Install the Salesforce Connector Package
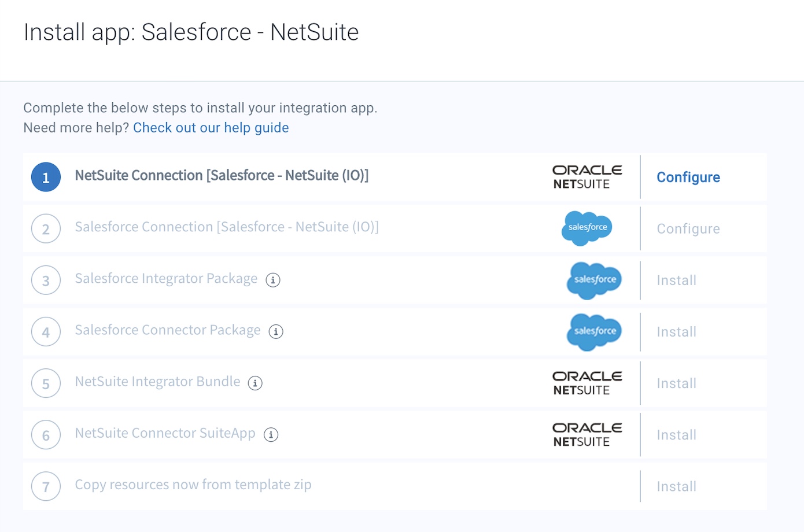This screenshot has height=532, width=804. 677,332
